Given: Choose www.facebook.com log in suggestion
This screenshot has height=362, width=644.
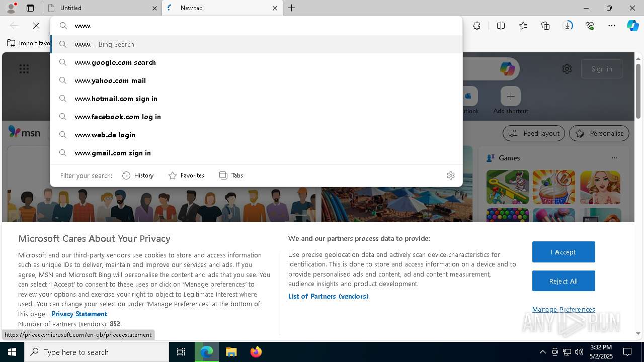Looking at the screenshot, I should point(257,117).
